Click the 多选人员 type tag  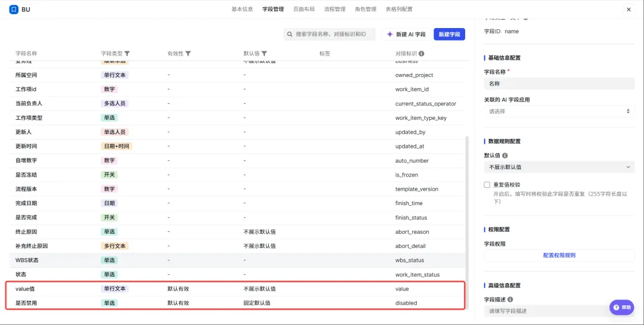[x=114, y=104]
